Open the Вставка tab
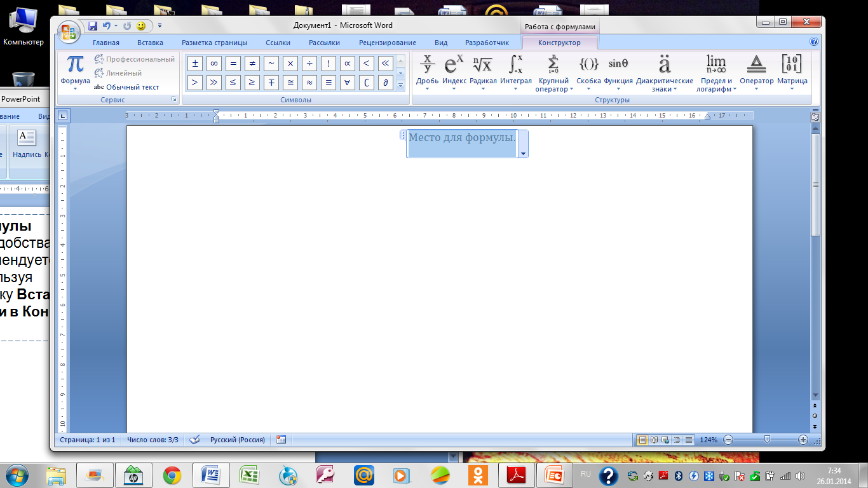Screen dimensions: 868x488 coord(150,43)
